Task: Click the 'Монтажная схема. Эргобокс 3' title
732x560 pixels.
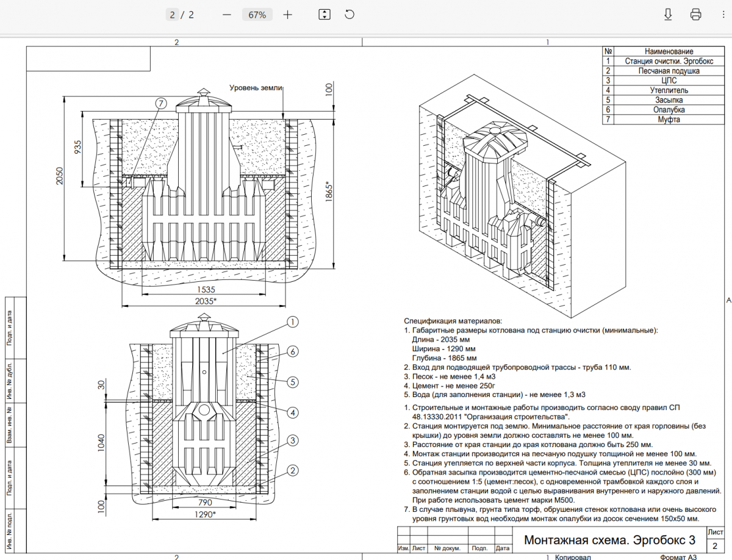Action: (x=609, y=540)
